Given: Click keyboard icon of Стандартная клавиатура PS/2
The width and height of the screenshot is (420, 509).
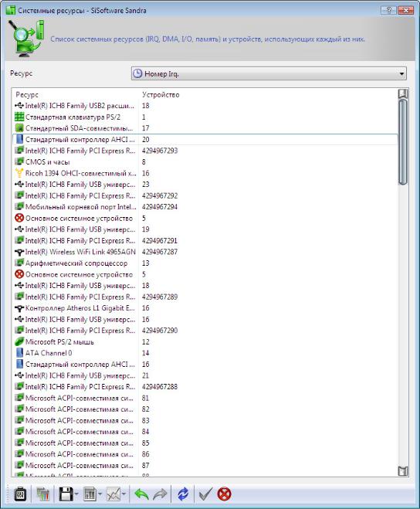Looking at the screenshot, I should [x=19, y=117].
